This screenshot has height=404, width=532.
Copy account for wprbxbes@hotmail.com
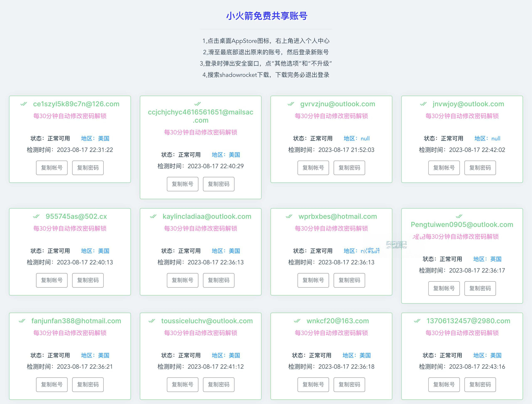tap(313, 280)
